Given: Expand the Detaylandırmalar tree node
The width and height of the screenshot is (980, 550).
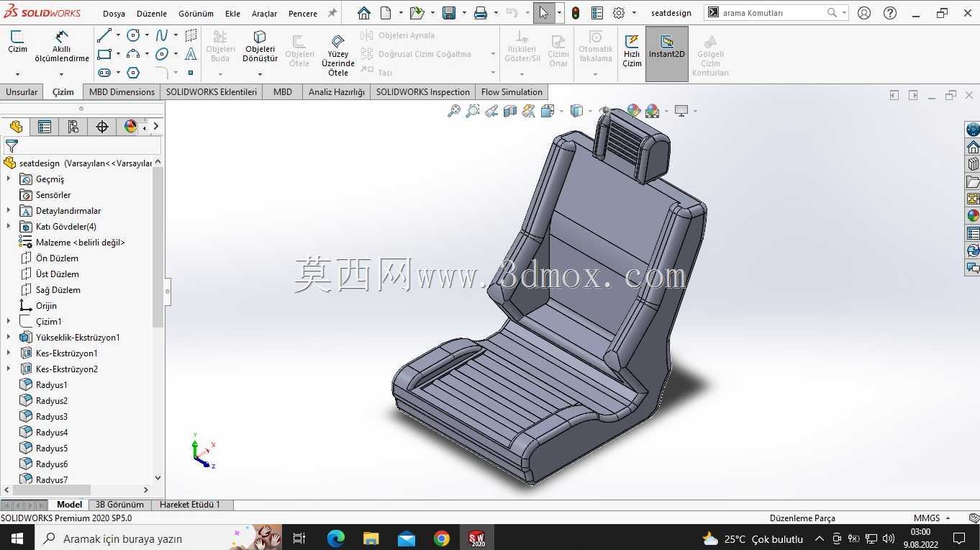Looking at the screenshot, I should point(9,211).
